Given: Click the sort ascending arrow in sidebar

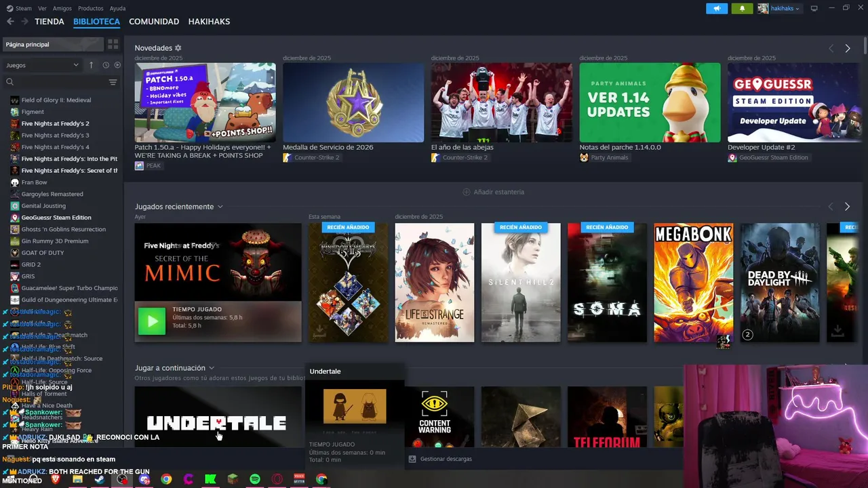Looking at the screenshot, I should pyautogui.click(x=92, y=65).
